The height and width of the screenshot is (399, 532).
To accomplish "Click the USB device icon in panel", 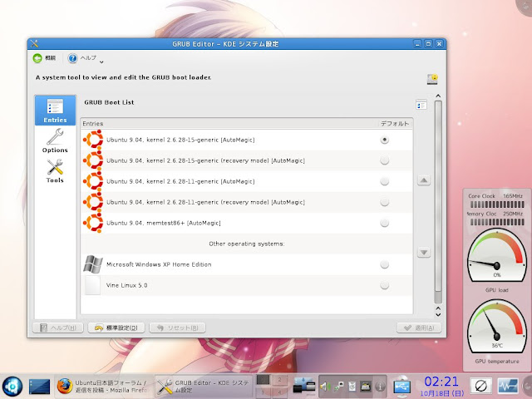I will click(x=402, y=386).
